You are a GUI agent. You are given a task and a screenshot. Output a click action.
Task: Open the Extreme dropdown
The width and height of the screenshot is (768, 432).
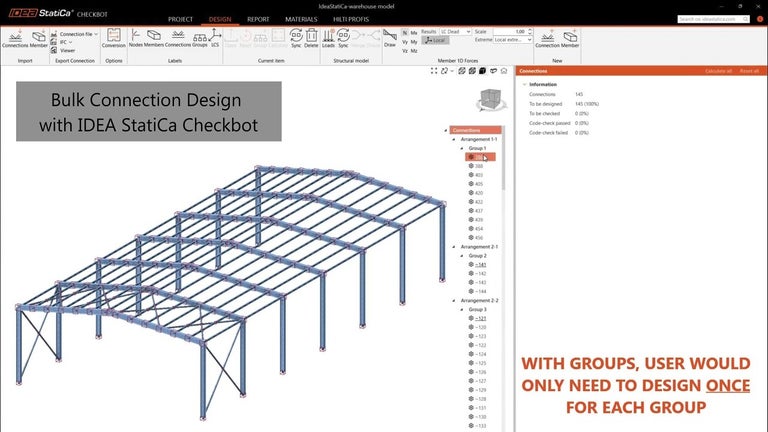tap(512, 40)
